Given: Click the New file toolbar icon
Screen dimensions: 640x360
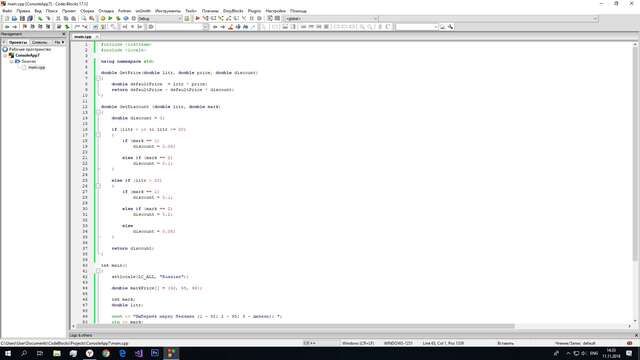Looking at the screenshot, I should tap(7, 18).
